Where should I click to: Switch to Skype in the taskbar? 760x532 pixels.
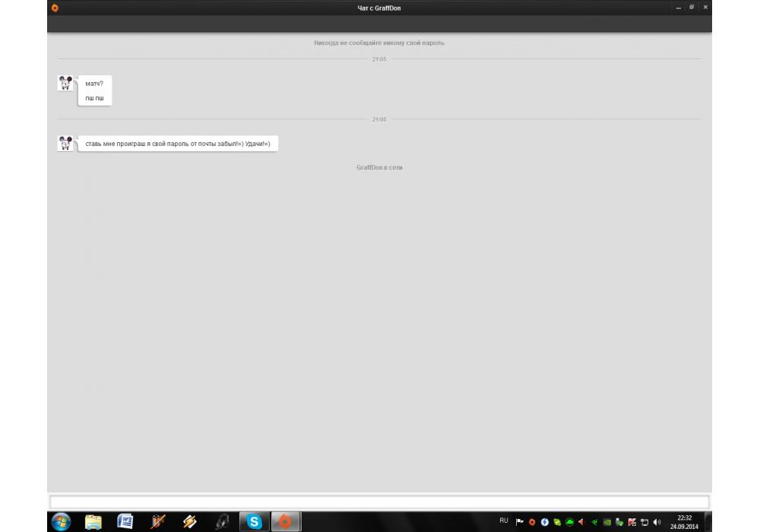255,521
